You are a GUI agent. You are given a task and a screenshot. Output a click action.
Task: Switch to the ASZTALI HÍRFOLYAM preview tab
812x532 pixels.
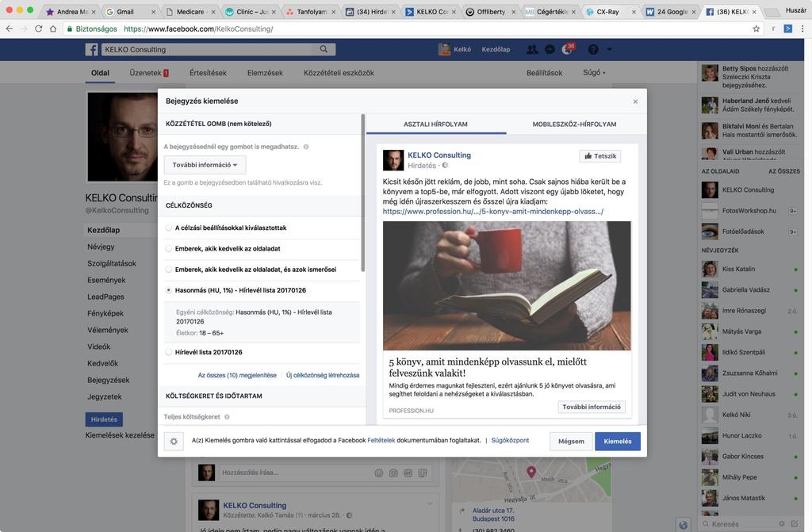point(435,124)
